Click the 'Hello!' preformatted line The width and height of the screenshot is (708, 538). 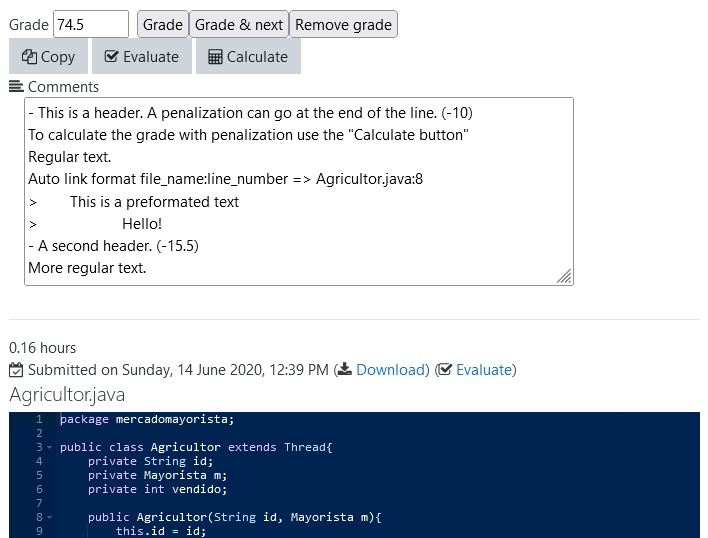[x=142, y=224]
